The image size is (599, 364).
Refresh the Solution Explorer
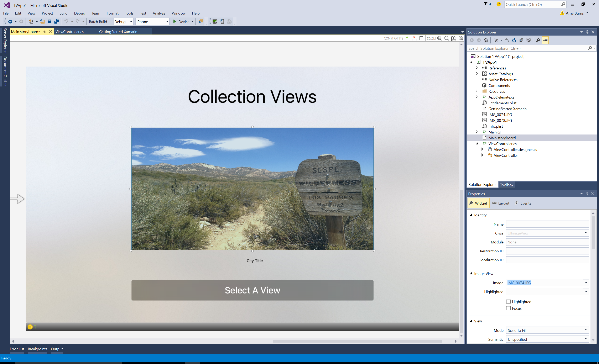click(x=514, y=40)
